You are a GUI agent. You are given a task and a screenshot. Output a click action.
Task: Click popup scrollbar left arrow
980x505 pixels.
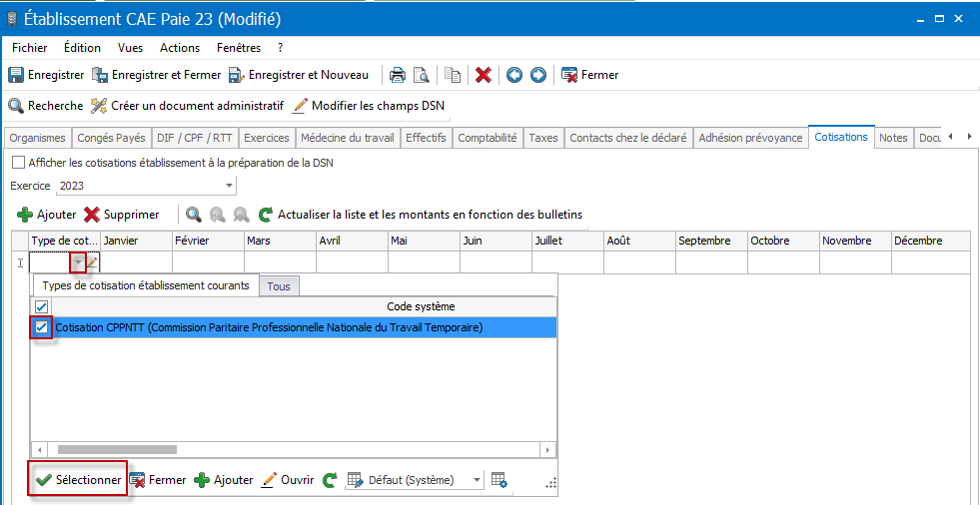point(39,449)
